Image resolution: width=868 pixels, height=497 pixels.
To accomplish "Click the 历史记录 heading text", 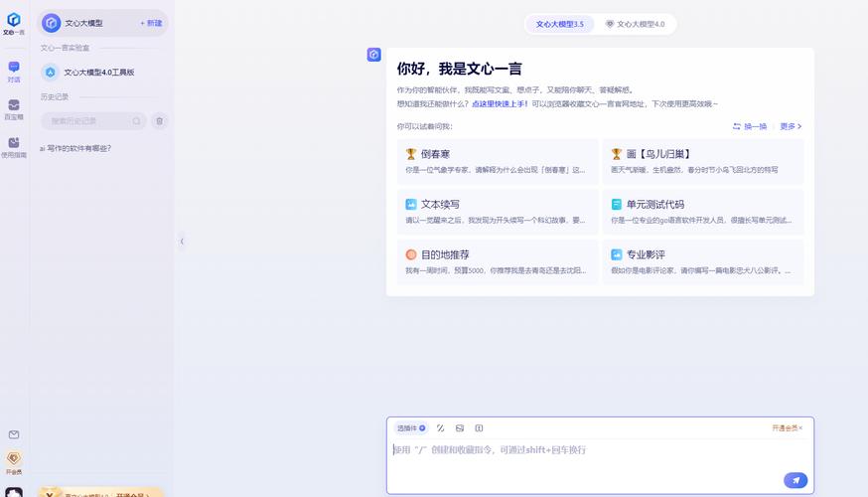I will (x=55, y=97).
